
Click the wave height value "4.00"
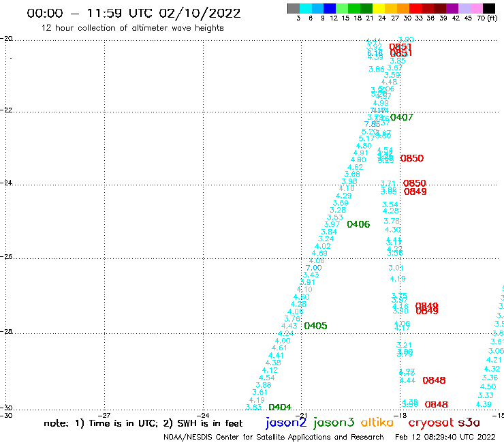(x=283, y=341)
